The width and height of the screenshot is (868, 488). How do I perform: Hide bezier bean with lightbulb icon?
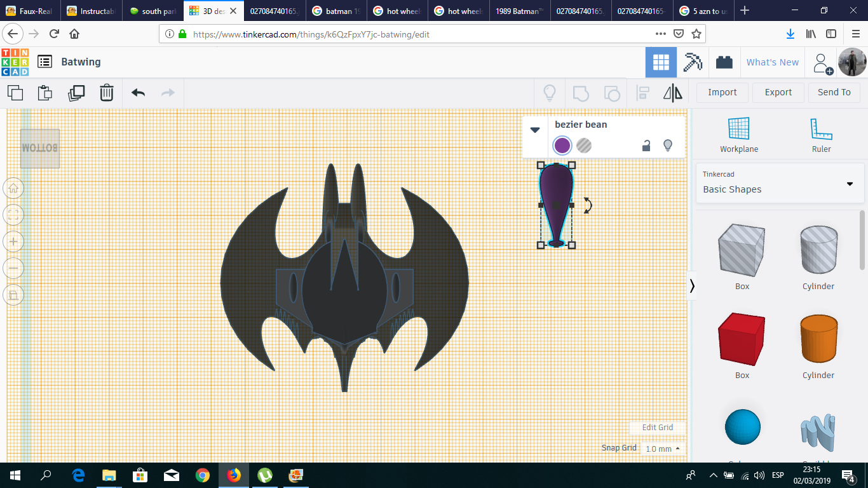pos(668,146)
